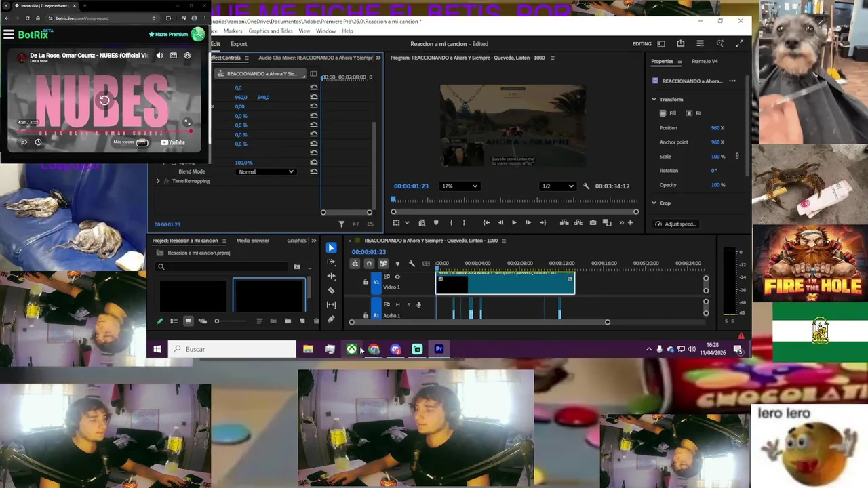
Task: Go to Out point in Program monitor
Action: click(x=542, y=223)
